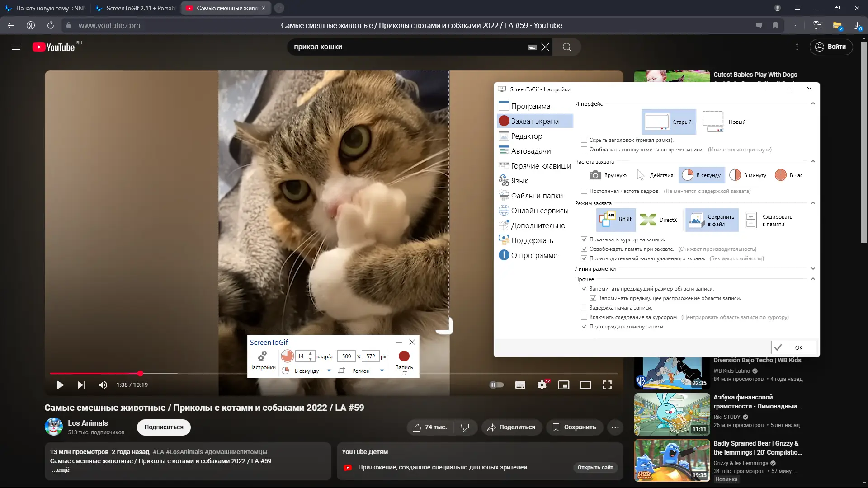Expand the guide lines section
Screen dimensions: 868x488
812,269
